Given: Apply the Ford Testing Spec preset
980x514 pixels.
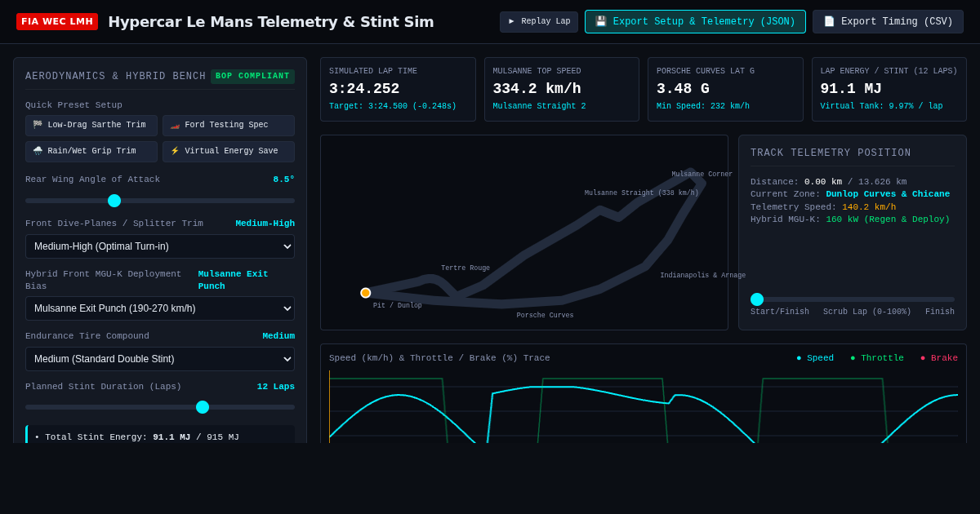Looking at the screenshot, I should click(229, 126).
